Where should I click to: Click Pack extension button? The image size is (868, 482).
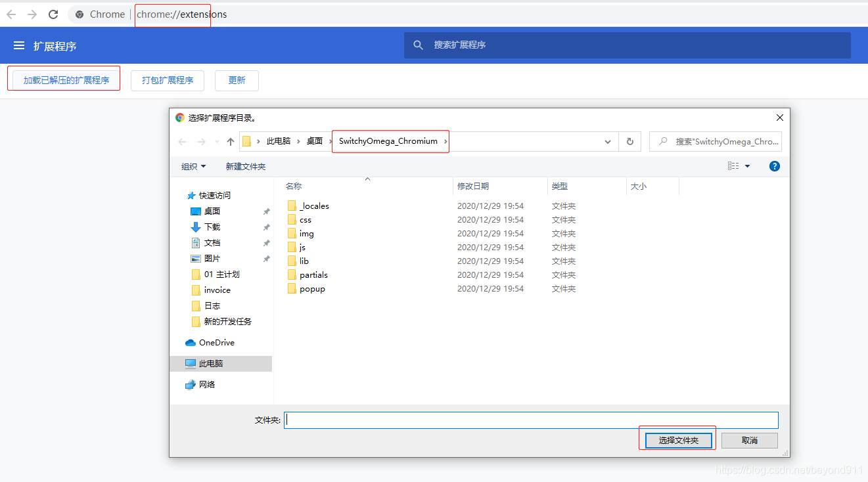[x=168, y=80]
